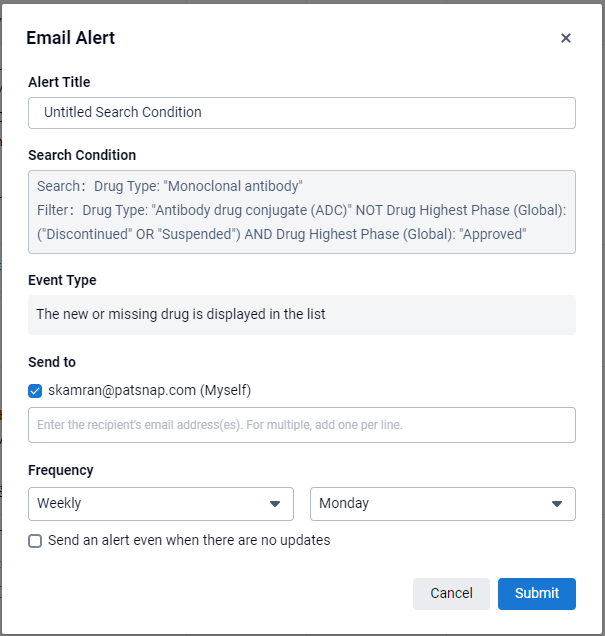Click the Send to label

tap(52, 362)
